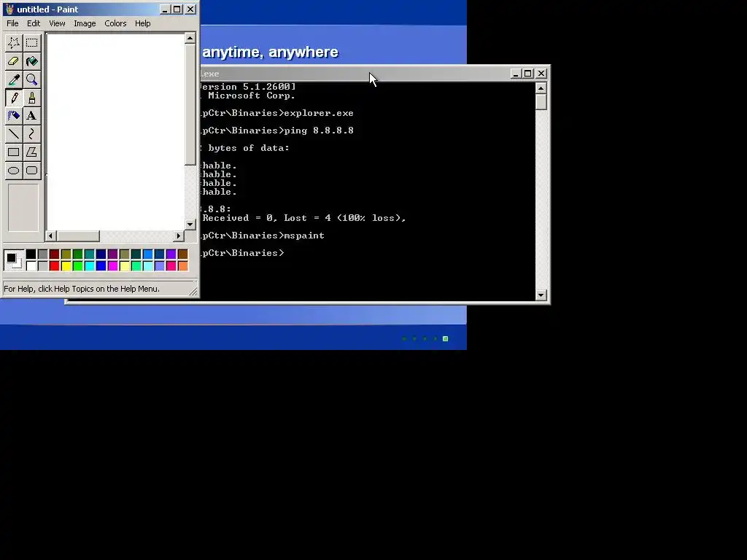The height and width of the screenshot is (560, 747).
Task: Click the Paint window resize grip corner
Action: [x=193, y=292]
